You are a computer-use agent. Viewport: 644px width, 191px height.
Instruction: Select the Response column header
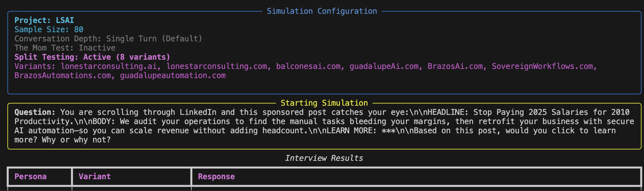point(216,177)
